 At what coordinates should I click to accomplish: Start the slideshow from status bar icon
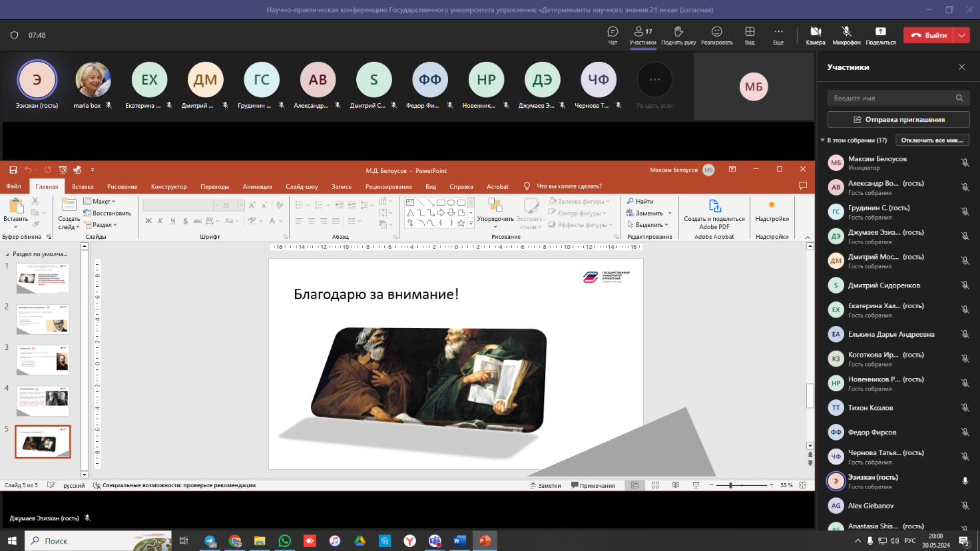coord(696,485)
